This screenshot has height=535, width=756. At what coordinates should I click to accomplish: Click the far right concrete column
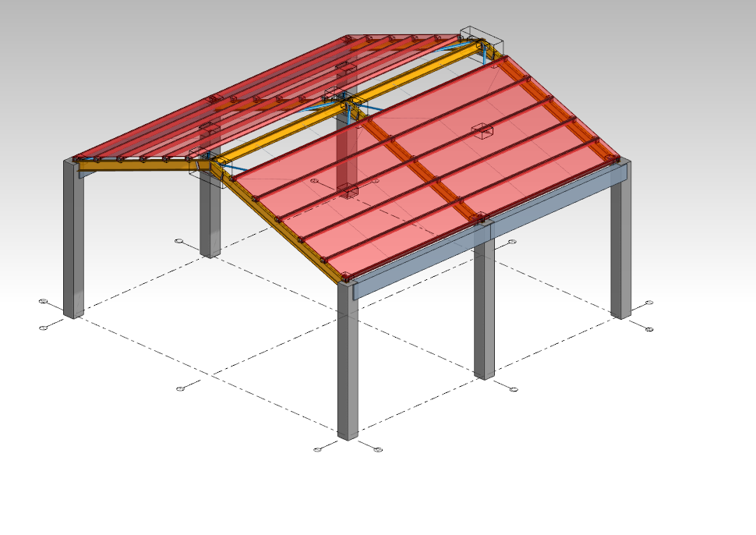pos(620,250)
